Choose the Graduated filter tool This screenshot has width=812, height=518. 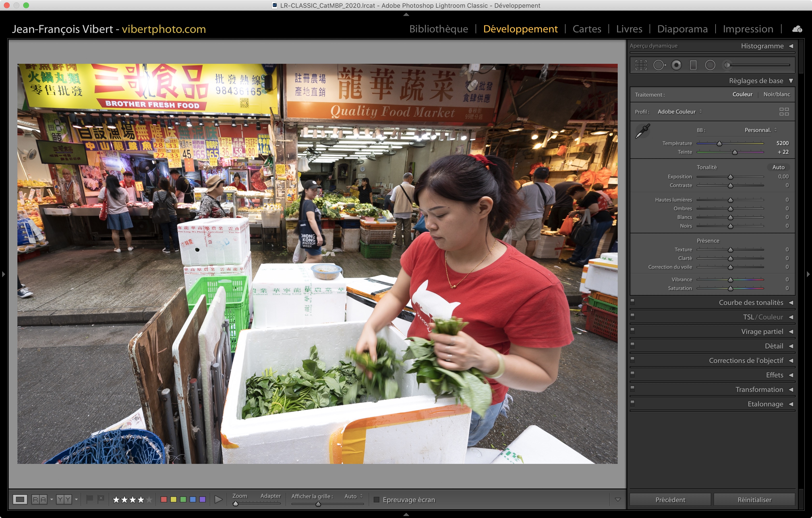click(693, 65)
